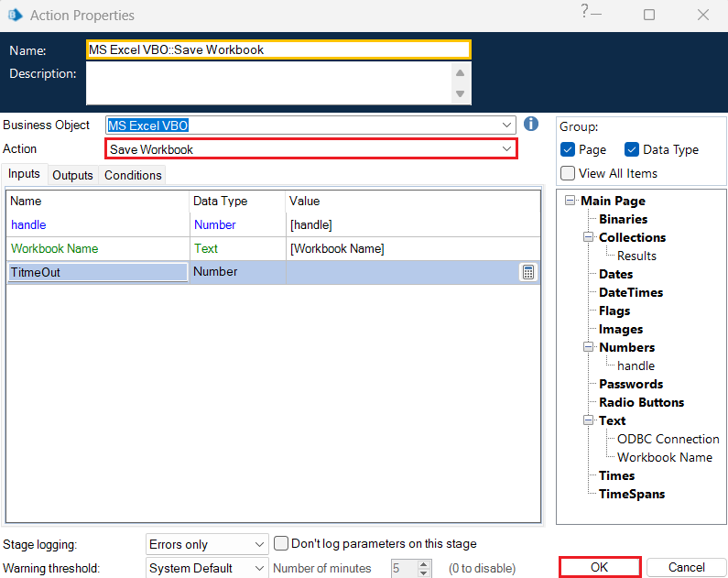Collapse the Collections tree node
The width and height of the screenshot is (728, 578).
(589, 237)
